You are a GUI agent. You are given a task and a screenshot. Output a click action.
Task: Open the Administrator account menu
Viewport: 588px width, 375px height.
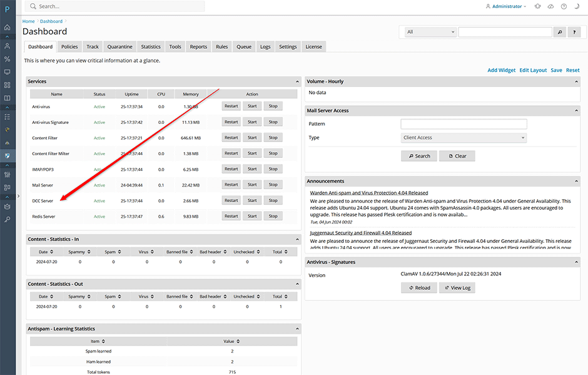click(x=506, y=6)
